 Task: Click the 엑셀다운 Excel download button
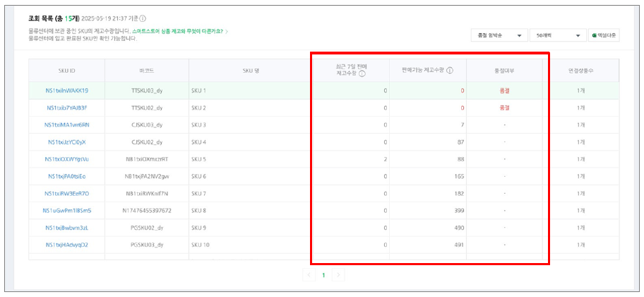pos(604,35)
